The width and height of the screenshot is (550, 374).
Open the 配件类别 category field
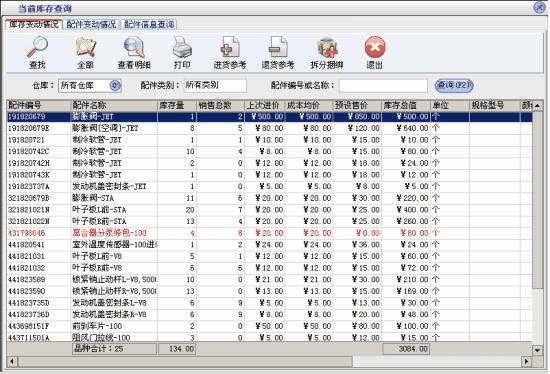[x=215, y=86]
